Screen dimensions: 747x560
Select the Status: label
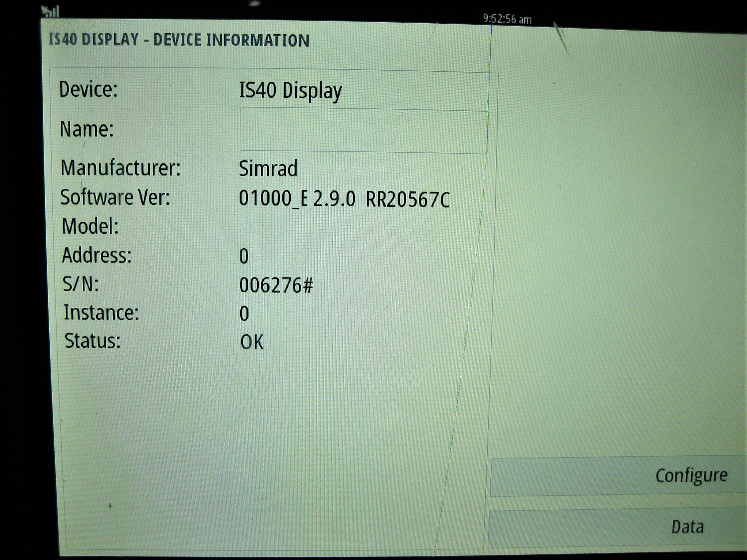pos(92,341)
